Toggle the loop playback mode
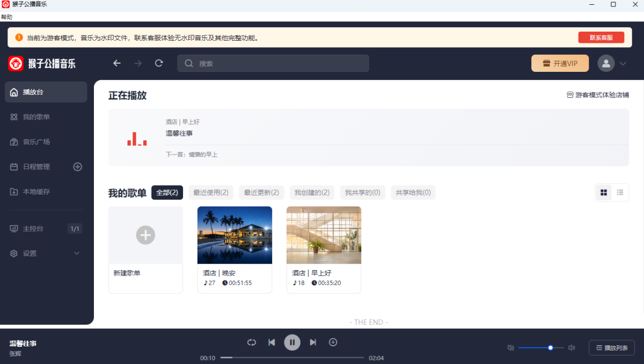This screenshot has width=644, height=364. click(251, 342)
